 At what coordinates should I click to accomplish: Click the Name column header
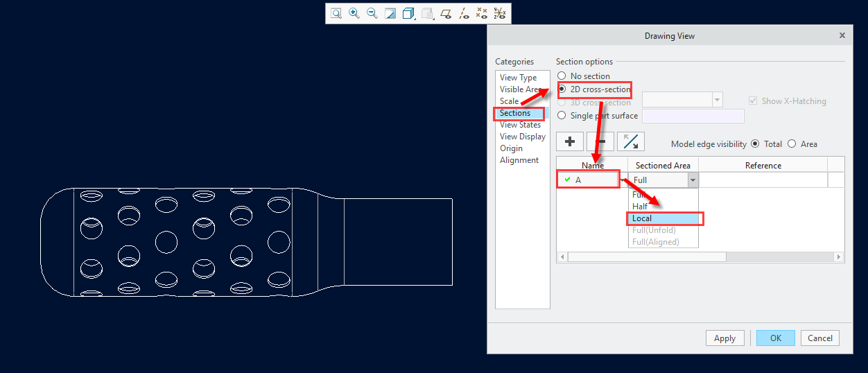pyautogui.click(x=592, y=165)
